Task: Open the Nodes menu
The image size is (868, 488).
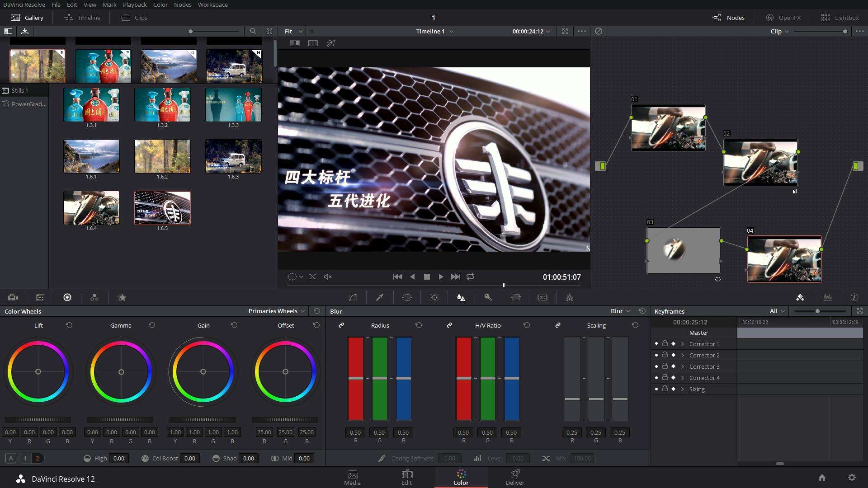Action: coord(183,5)
